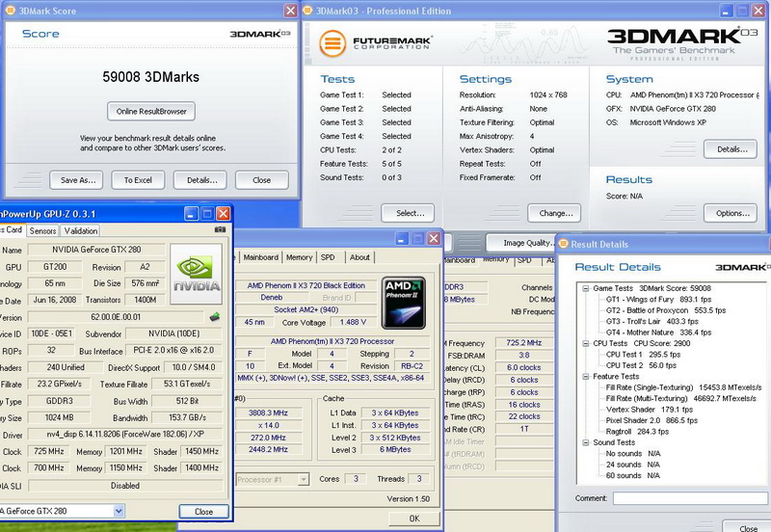Image resolution: width=771 pixels, height=532 pixels.
Task: Click the Online ResultBrowser button
Action: click(x=151, y=111)
